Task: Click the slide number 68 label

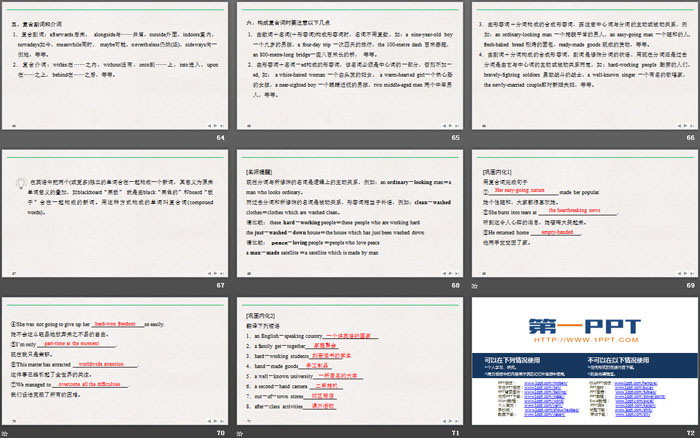Action: pos(455,285)
